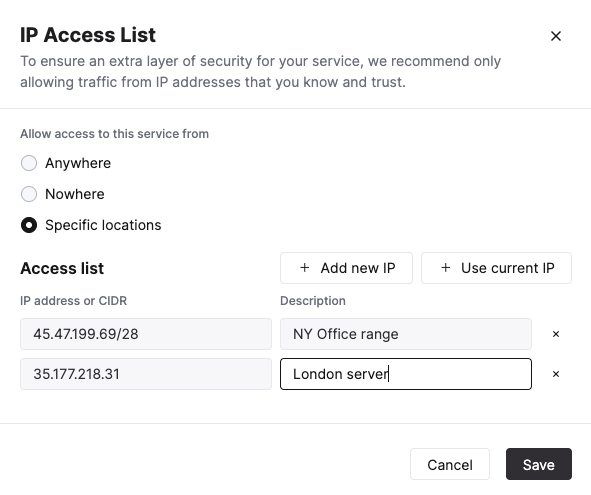Remove the London server entry
The image size is (591, 495).
pyautogui.click(x=556, y=374)
